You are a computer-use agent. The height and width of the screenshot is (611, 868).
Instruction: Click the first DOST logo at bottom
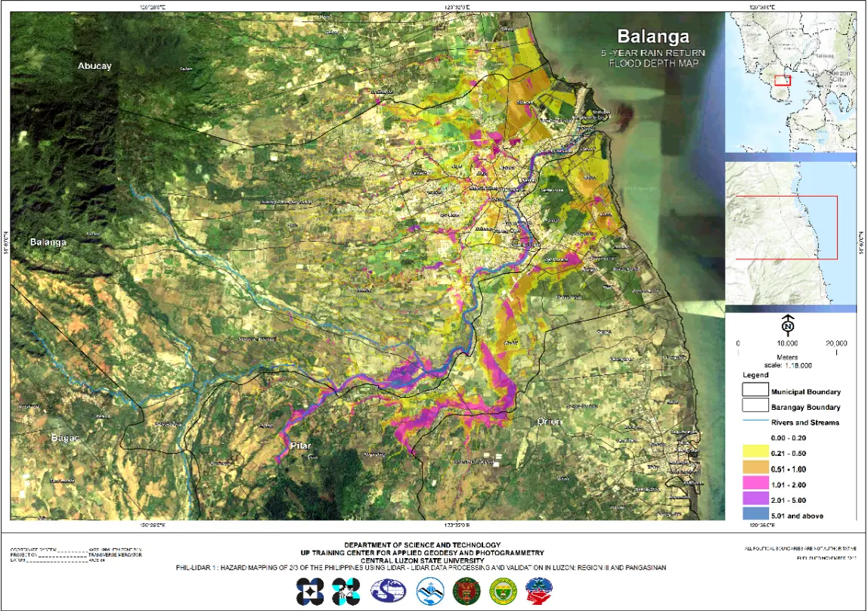(308, 591)
